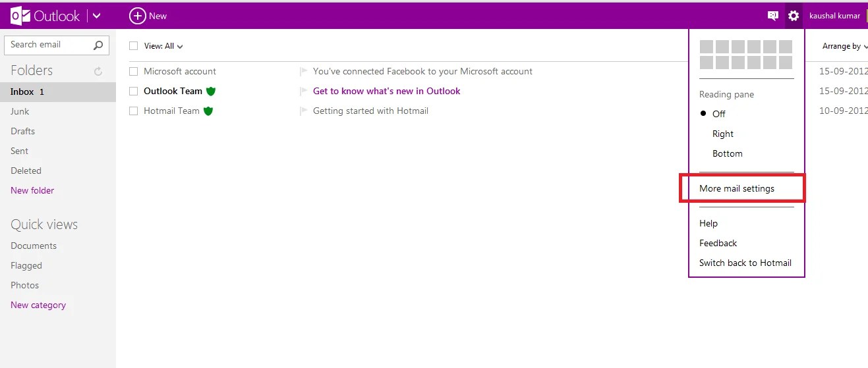Tick the select-all checkbox beside View
The width and height of the screenshot is (868, 368).
(134, 46)
